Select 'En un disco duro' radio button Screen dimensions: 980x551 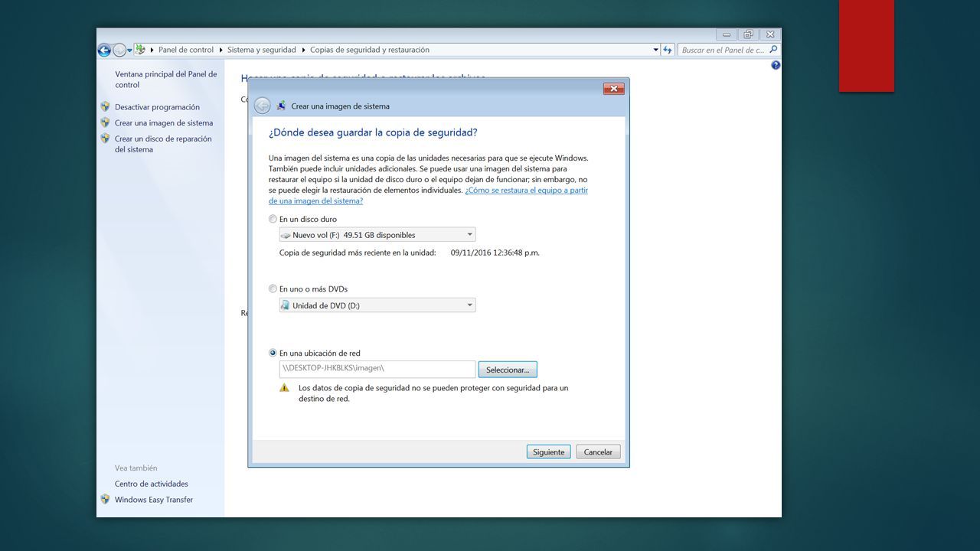click(273, 219)
